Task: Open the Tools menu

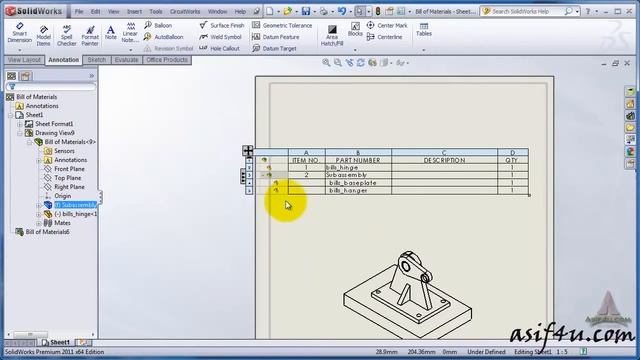Action: 156,11
